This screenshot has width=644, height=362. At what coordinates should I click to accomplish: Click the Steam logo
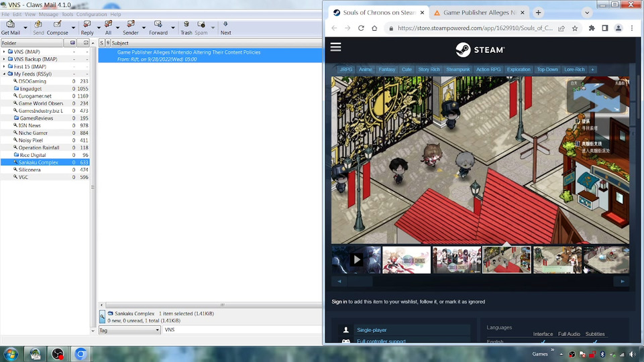[480, 50]
